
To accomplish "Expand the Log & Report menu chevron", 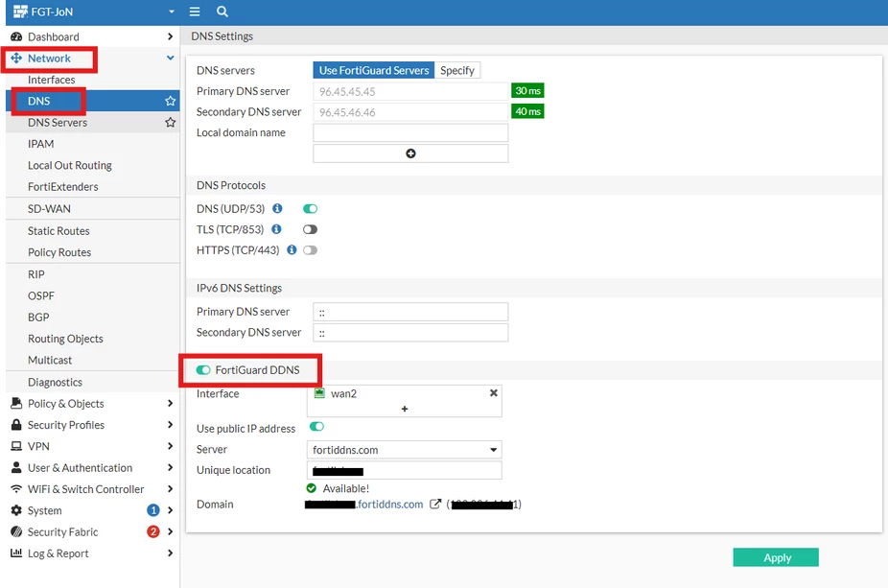I will pyautogui.click(x=170, y=553).
